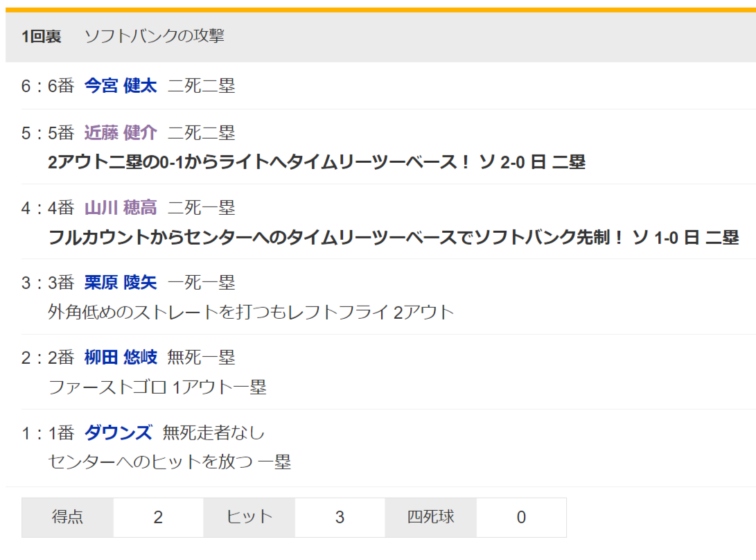Click the 一死一塁 situation text

pos(201,283)
